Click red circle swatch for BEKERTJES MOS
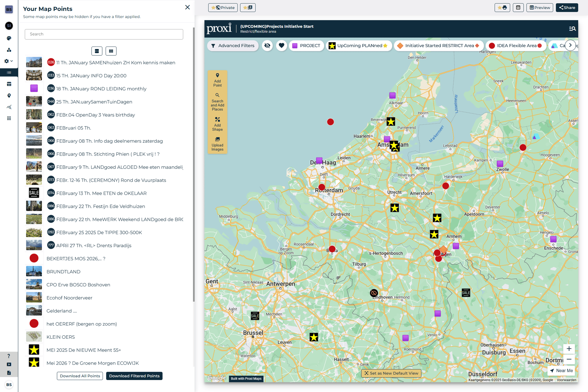Image resolution: width=588 pixels, height=392 pixels. pyautogui.click(x=34, y=258)
